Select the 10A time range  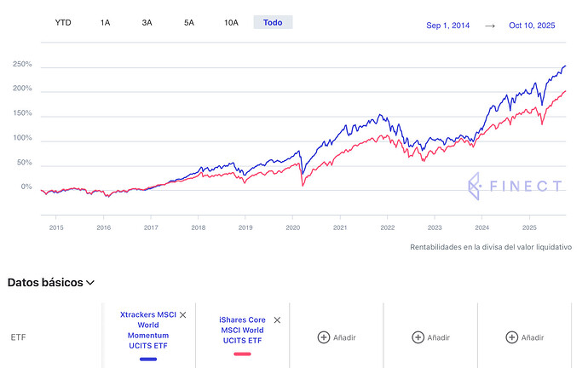(x=231, y=22)
